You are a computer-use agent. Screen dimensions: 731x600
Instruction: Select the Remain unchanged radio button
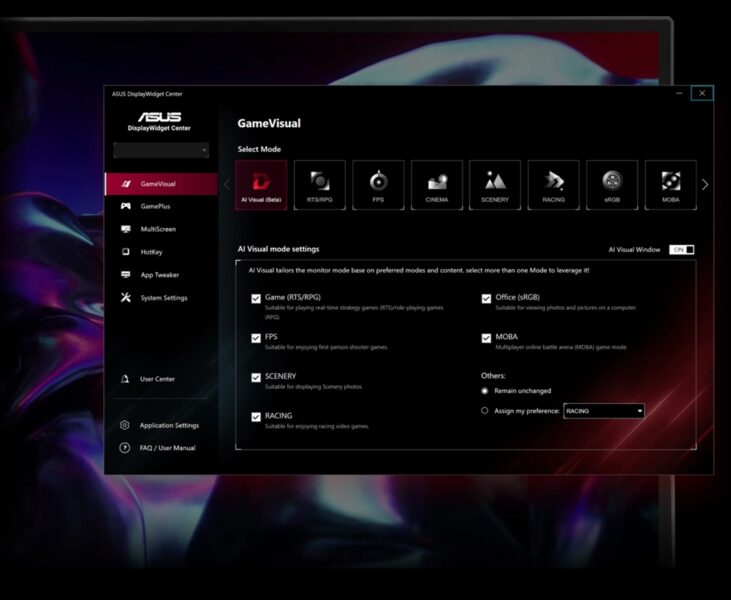tap(485, 391)
